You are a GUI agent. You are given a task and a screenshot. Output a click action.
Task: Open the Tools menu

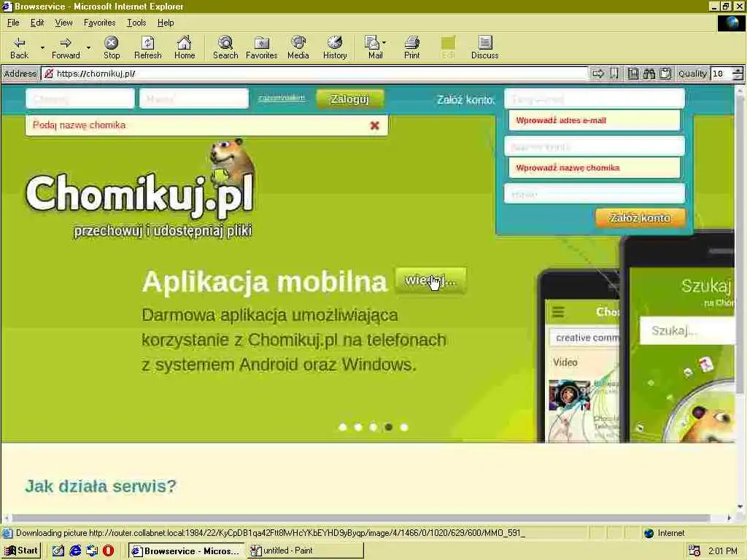(x=136, y=23)
